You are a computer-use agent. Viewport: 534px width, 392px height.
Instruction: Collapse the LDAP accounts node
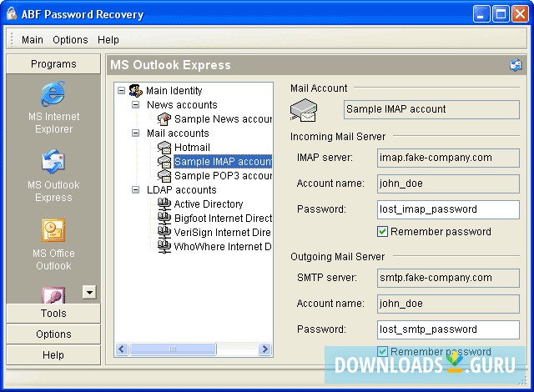coord(135,189)
